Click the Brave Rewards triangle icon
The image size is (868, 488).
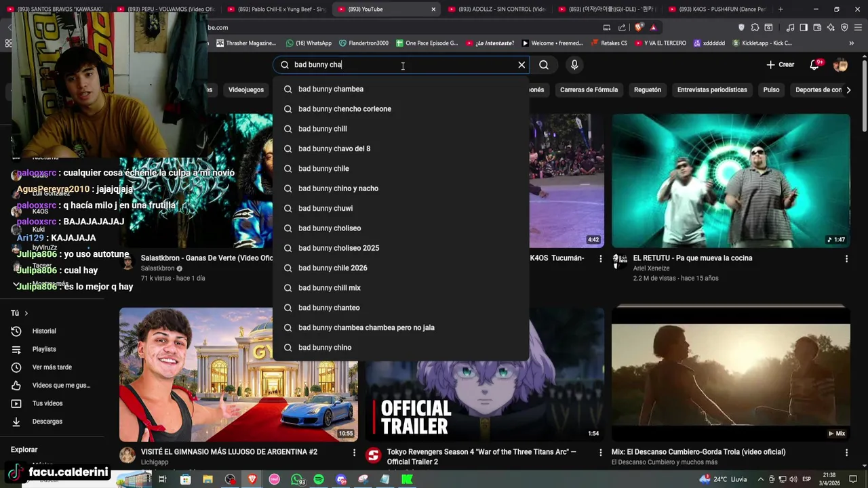point(653,28)
